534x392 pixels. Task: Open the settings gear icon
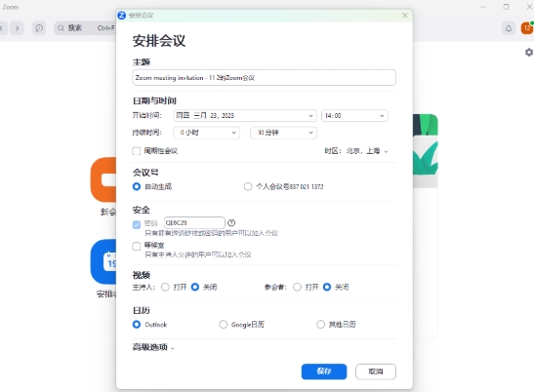529,53
